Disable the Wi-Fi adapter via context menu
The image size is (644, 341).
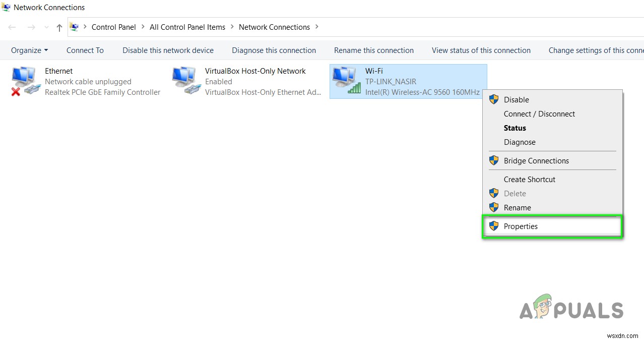(516, 99)
